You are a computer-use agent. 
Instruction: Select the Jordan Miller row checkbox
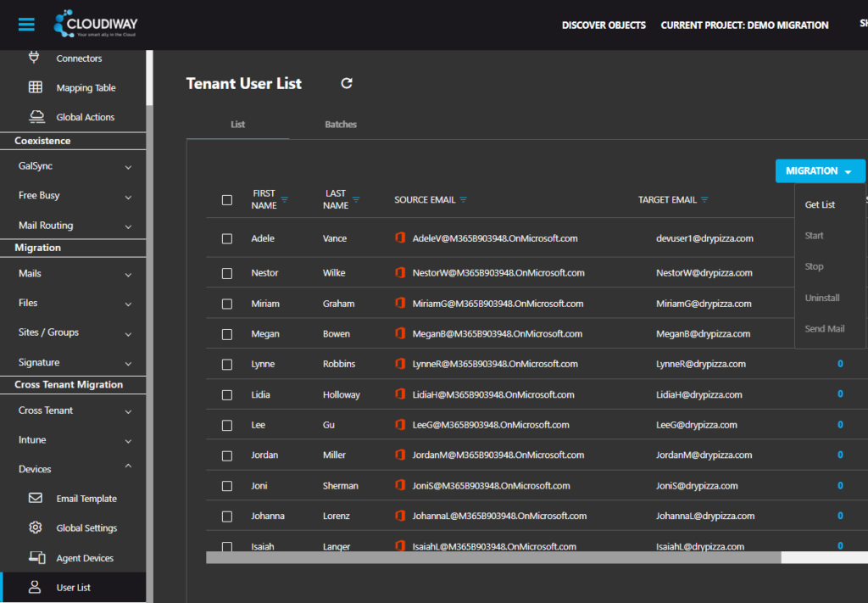point(227,455)
